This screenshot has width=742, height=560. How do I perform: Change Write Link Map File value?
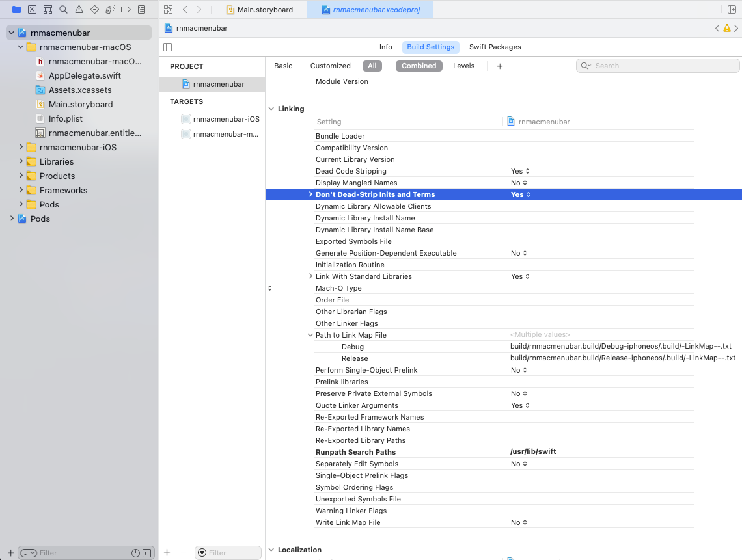click(x=519, y=522)
